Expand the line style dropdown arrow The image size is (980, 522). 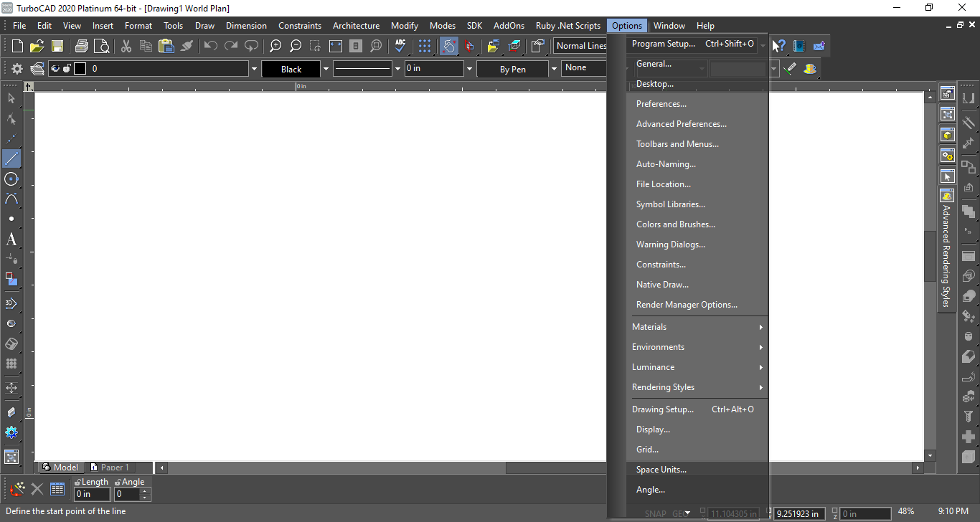coord(397,69)
